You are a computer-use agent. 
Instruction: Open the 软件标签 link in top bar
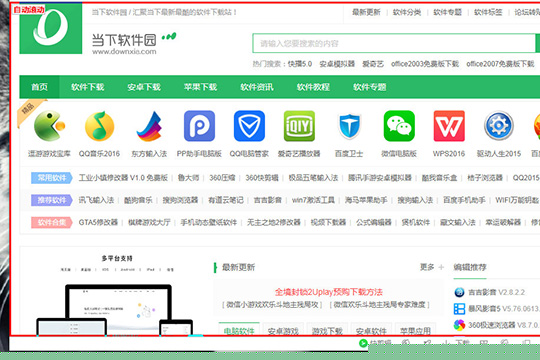488,12
